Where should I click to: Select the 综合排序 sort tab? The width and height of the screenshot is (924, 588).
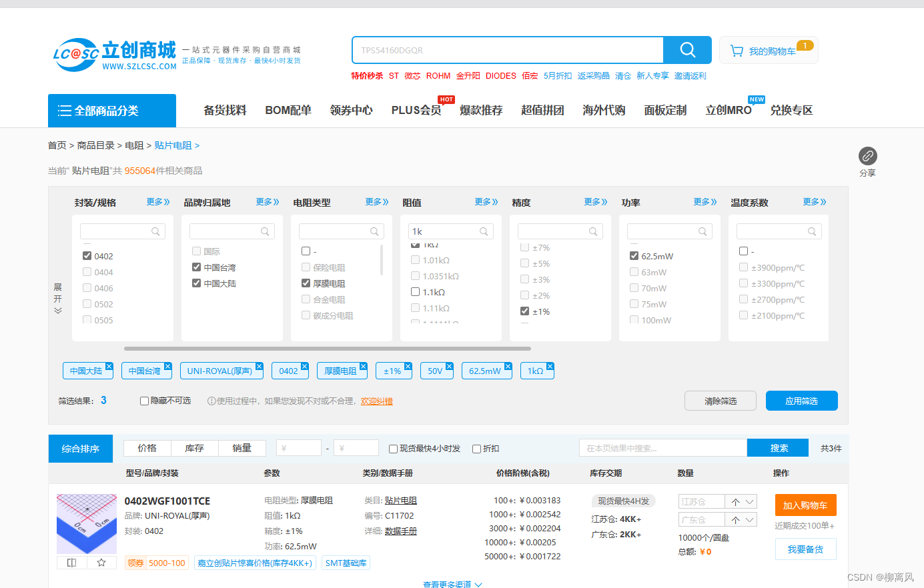(x=81, y=449)
